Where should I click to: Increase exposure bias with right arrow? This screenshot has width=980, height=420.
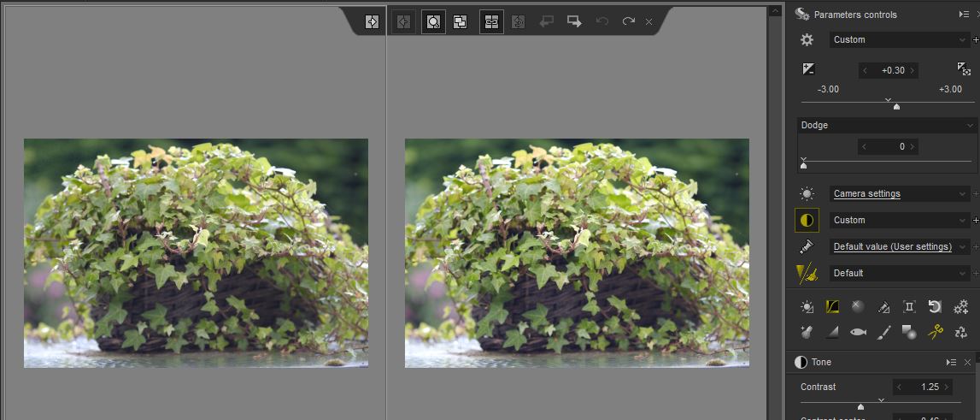tap(913, 70)
